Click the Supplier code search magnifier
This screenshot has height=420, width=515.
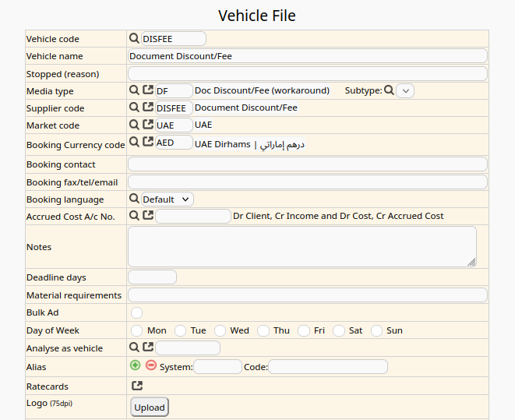(x=134, y=108)
